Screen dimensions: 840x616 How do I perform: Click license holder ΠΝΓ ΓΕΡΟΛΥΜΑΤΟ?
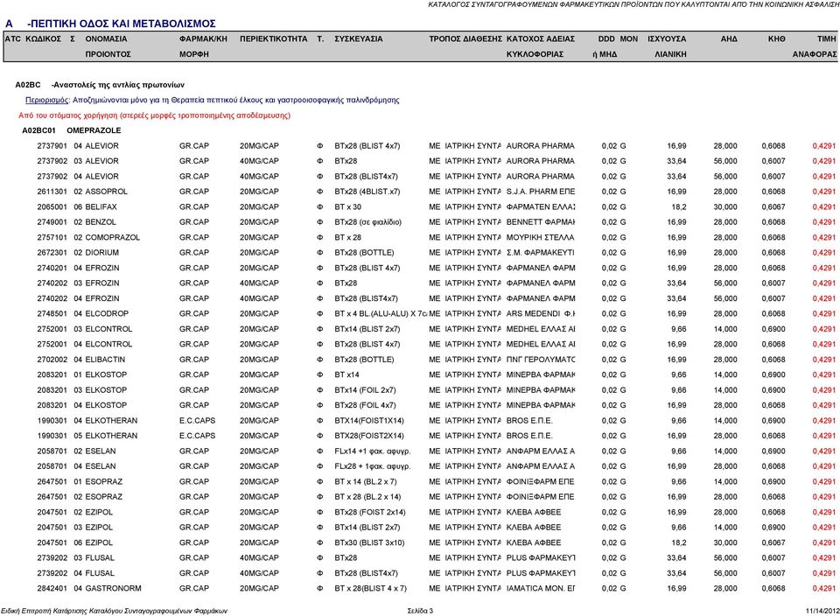pos(541,360)
